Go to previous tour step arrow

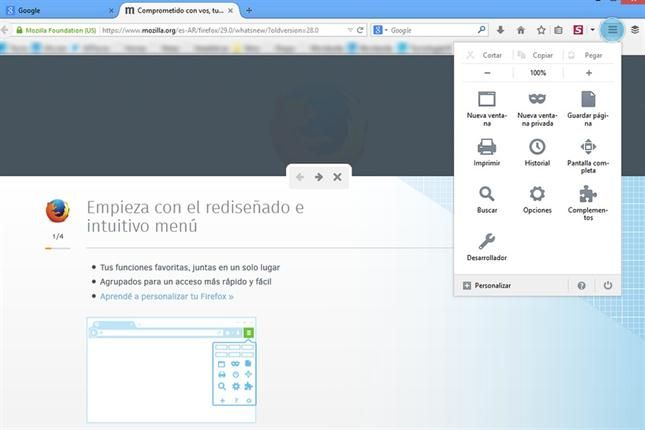[300, 177]
